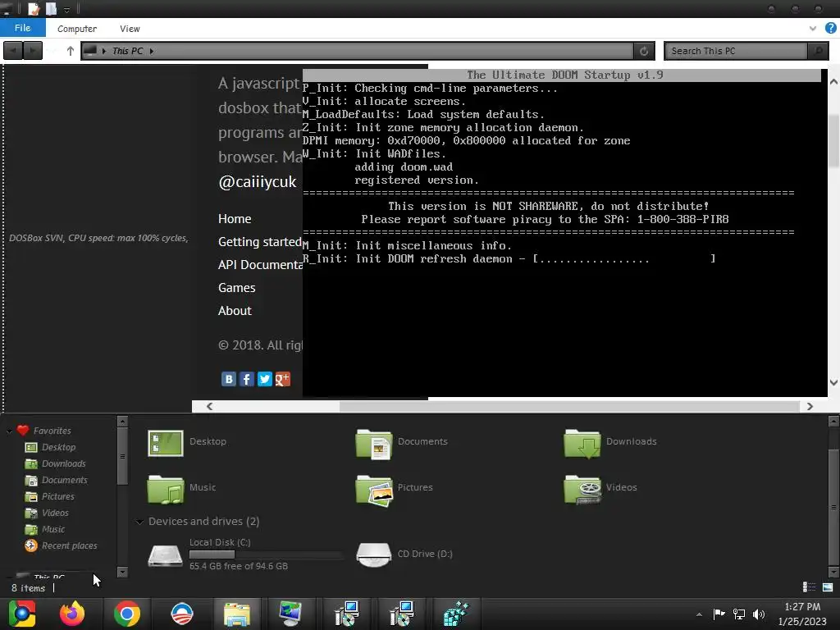Screen dimensions: 840x630
Task: Open the Home link on the web page
Action: 235,219
